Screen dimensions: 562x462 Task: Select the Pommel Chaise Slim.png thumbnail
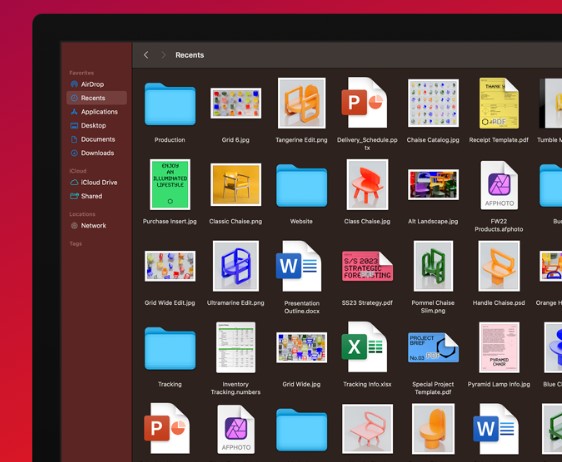tap(433, 266)
